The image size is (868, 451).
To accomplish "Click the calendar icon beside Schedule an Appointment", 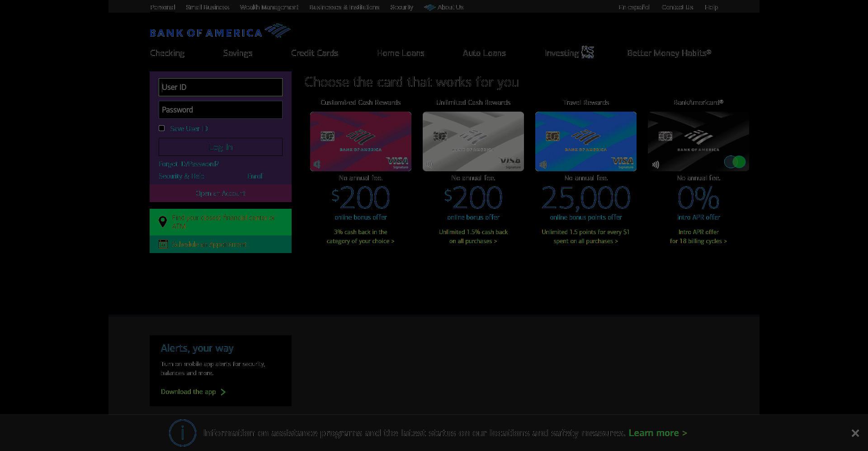I will [x=163, y=244].
